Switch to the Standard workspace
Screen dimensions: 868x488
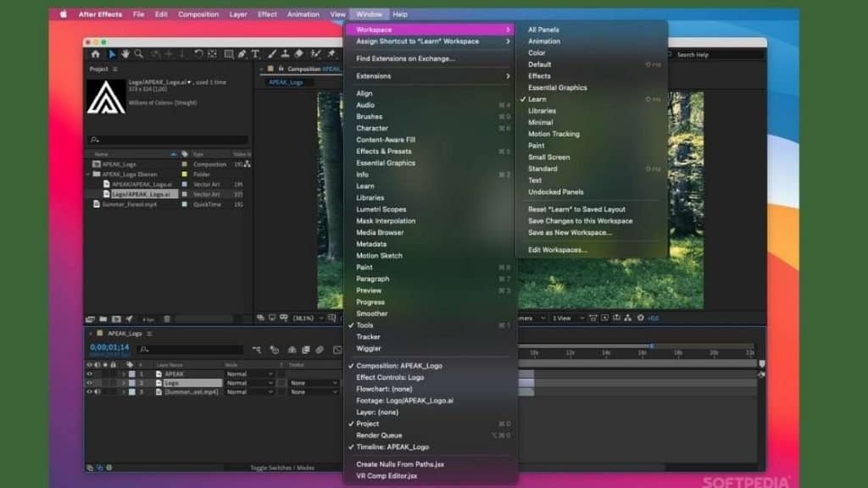click(541, 168)
